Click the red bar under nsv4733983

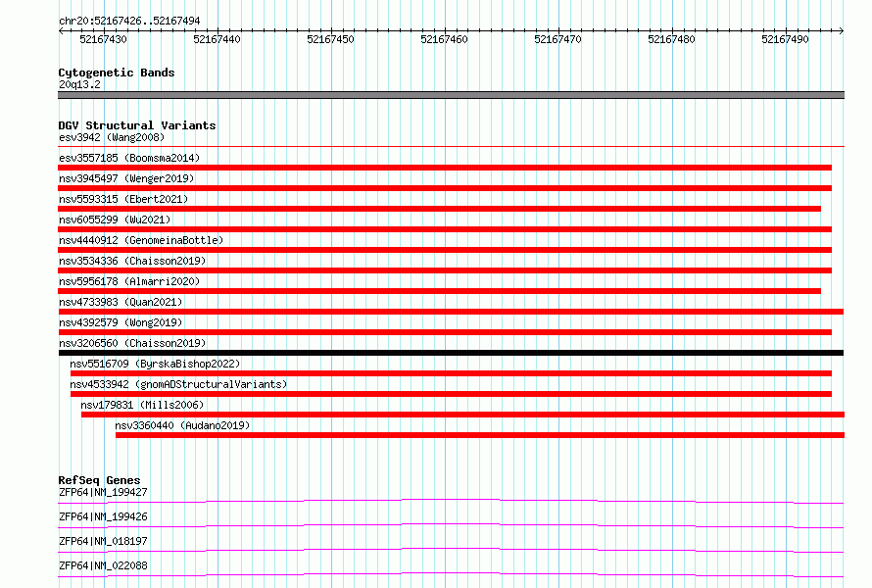tap(451, 312)
